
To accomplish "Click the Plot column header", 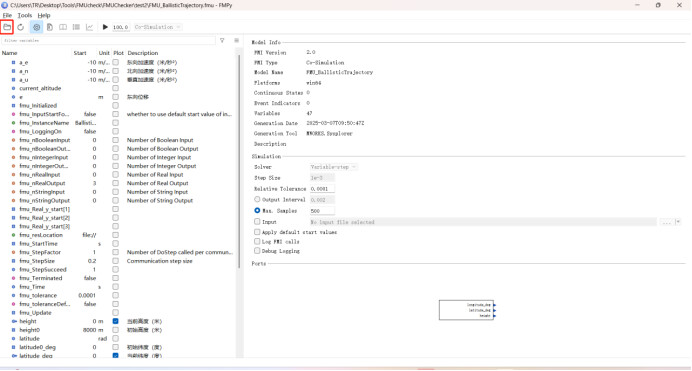I will click(x=118, y=53).
